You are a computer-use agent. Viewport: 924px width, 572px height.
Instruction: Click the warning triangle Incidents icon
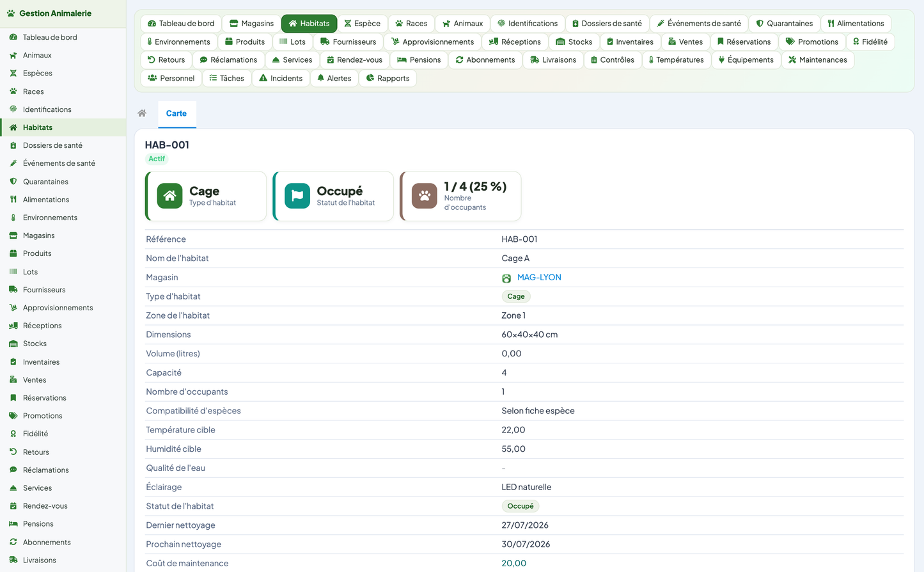(x=263, y=78)
